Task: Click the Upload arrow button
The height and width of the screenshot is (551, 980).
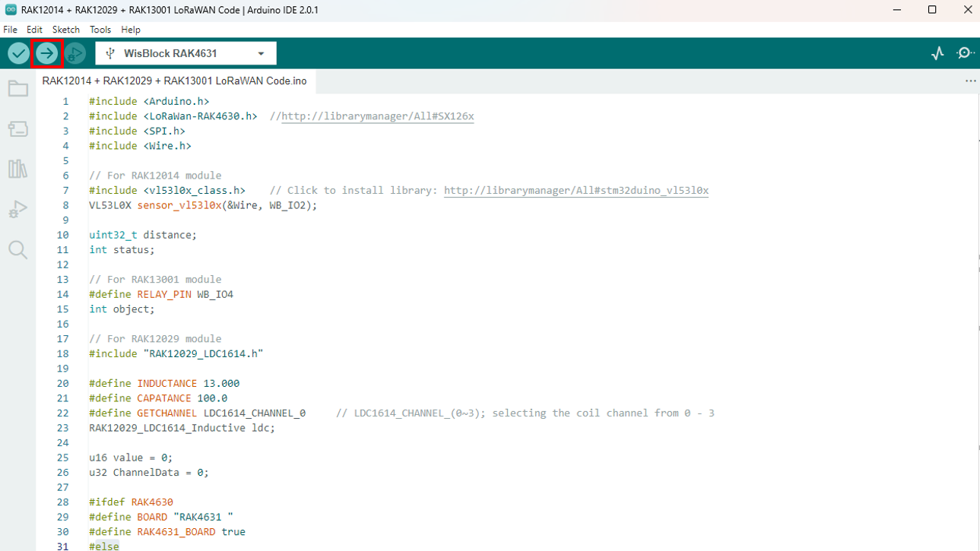Action: 46,53
